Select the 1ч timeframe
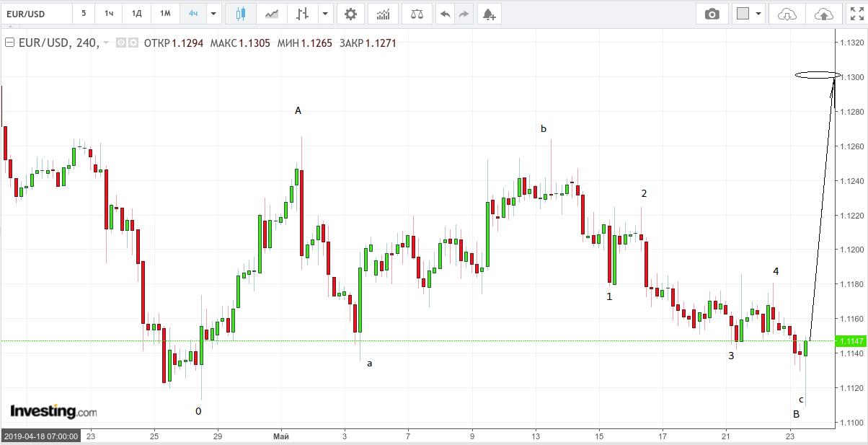The height and width of the screenshot is (445, 868). (x=108, y=14)
